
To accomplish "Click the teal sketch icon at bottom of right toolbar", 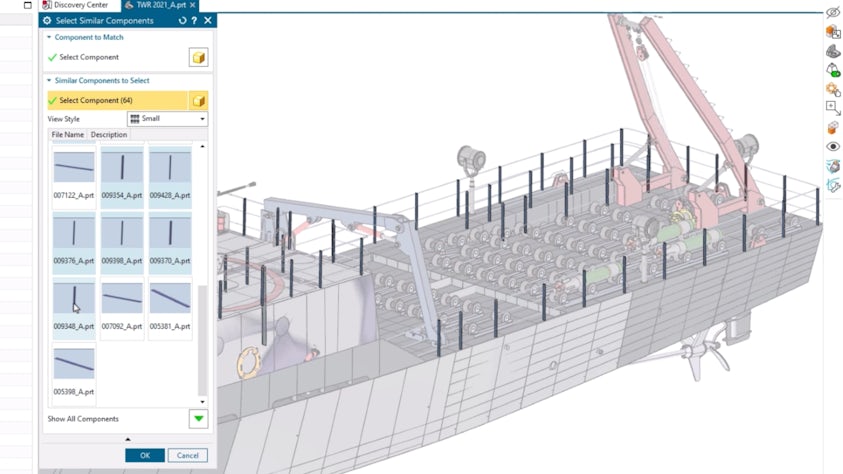I will point(833,185).
